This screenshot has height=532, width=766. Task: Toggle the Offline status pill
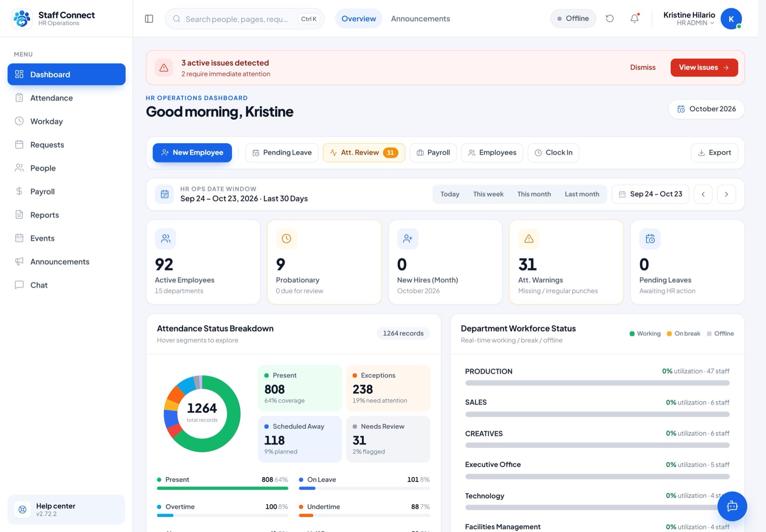pyautogui.click(x=573, y=19)
